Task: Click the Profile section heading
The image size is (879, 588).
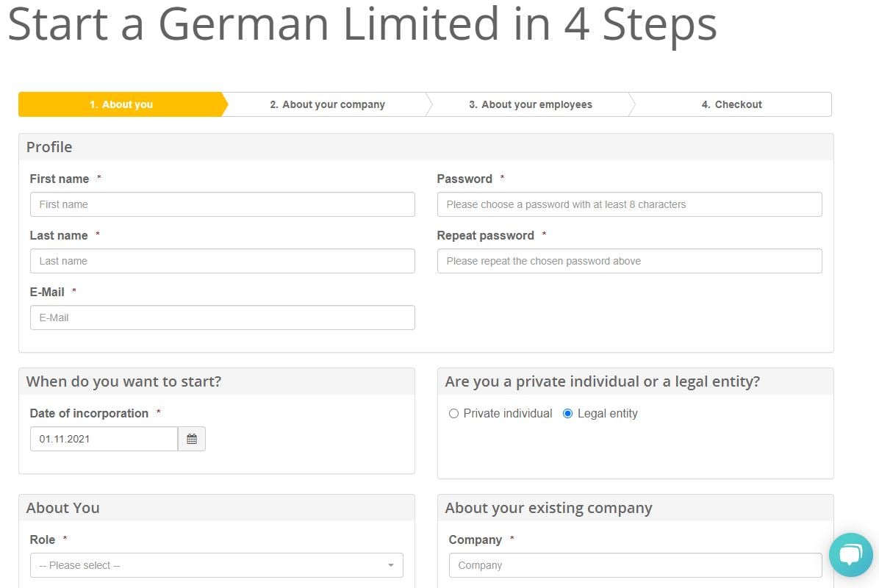Action: pos(49,148)
